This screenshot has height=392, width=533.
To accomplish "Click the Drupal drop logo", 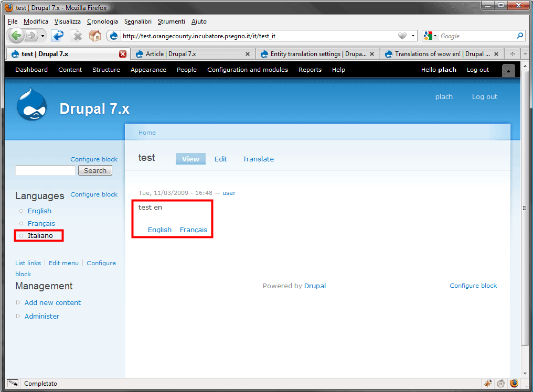I will click(x=31, y=105).
